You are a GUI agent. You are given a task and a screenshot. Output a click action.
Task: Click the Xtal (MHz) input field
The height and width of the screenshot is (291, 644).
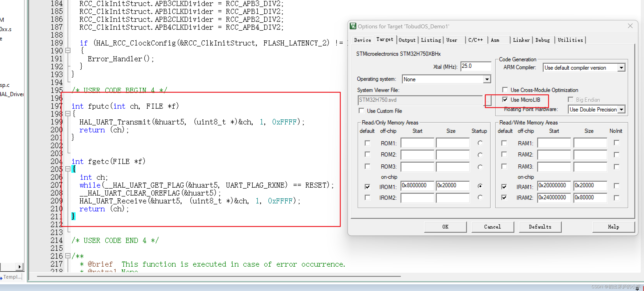[476, 66]
